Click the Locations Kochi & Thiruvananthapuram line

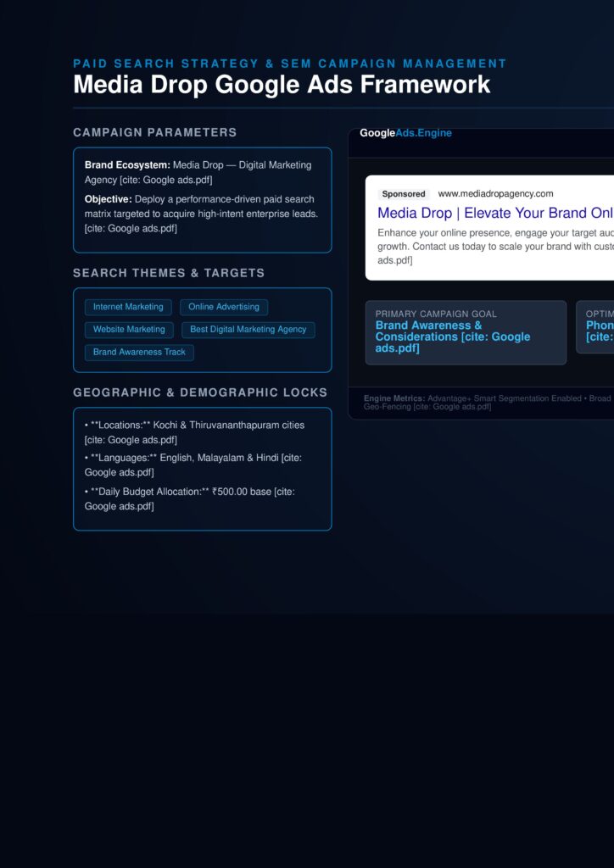pos(194,432)
